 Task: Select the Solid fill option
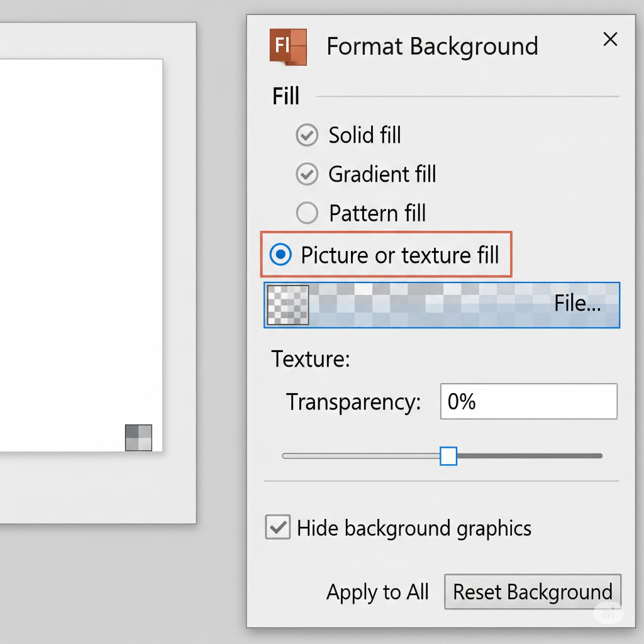click(307, 135)
